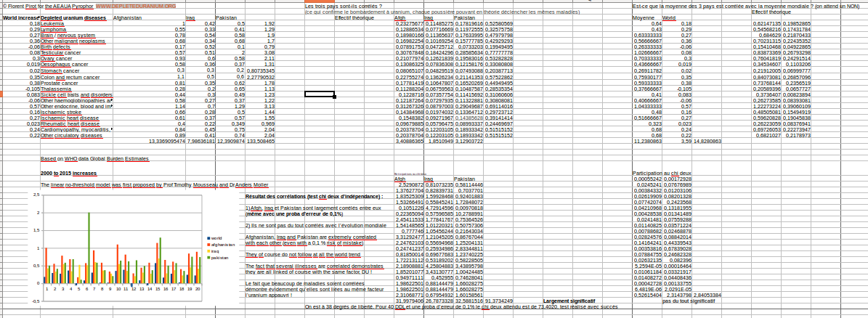Click the 'Moyenne' column header cell

(643, 17)
